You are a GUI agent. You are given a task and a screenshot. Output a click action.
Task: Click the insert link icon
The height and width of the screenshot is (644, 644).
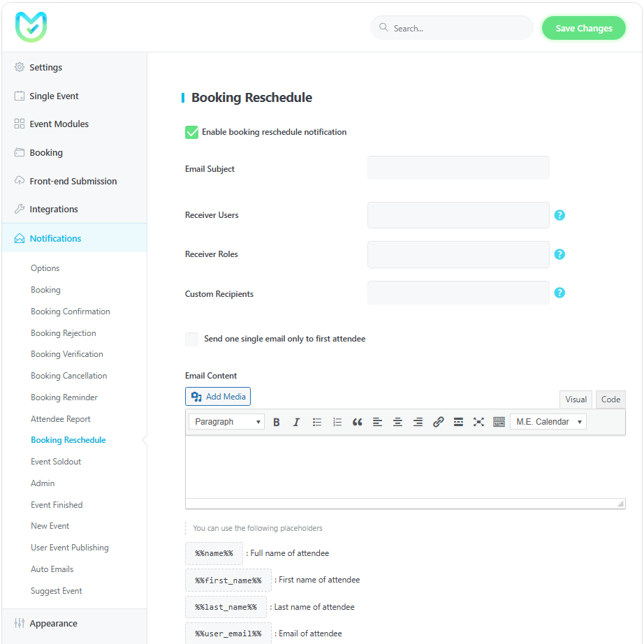click(438, 422)
